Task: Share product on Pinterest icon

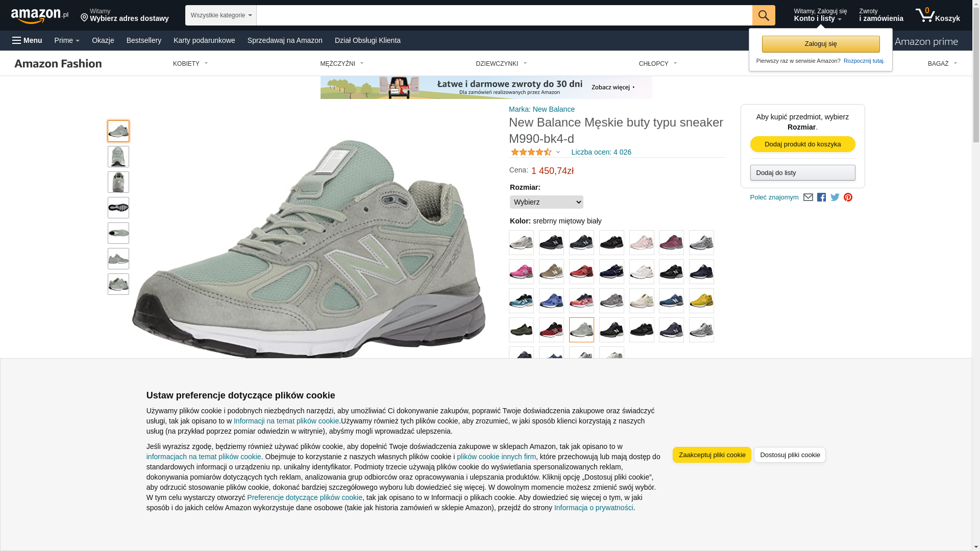Action: point(848,197)
